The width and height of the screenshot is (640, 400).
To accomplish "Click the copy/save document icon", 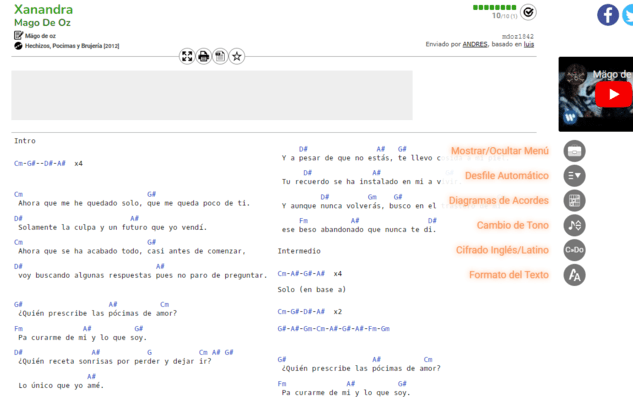I will (x=220, y=56).
